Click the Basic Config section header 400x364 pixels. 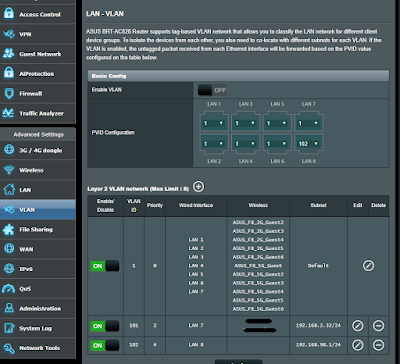[x=238, y=76]
